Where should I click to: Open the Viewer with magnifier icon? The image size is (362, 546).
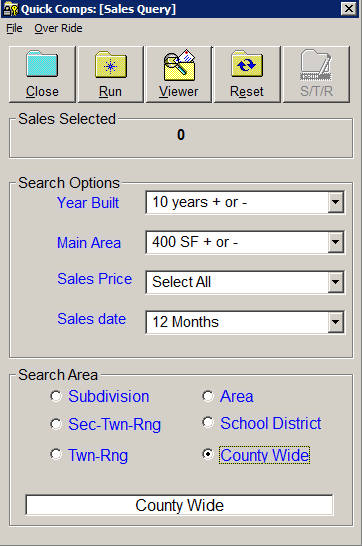click(179, 75)
